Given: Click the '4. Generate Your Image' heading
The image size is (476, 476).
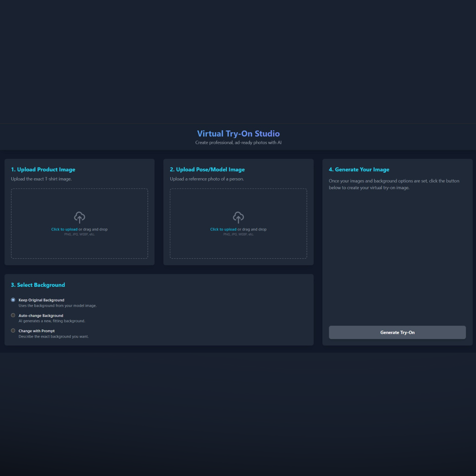Looking at the screenshot, I should [359, 170].
